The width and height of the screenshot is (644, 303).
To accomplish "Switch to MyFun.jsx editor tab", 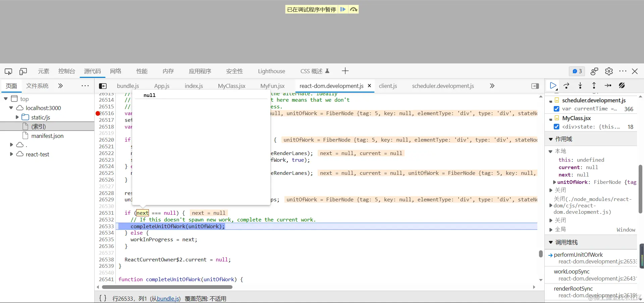I will coord(272,86).
